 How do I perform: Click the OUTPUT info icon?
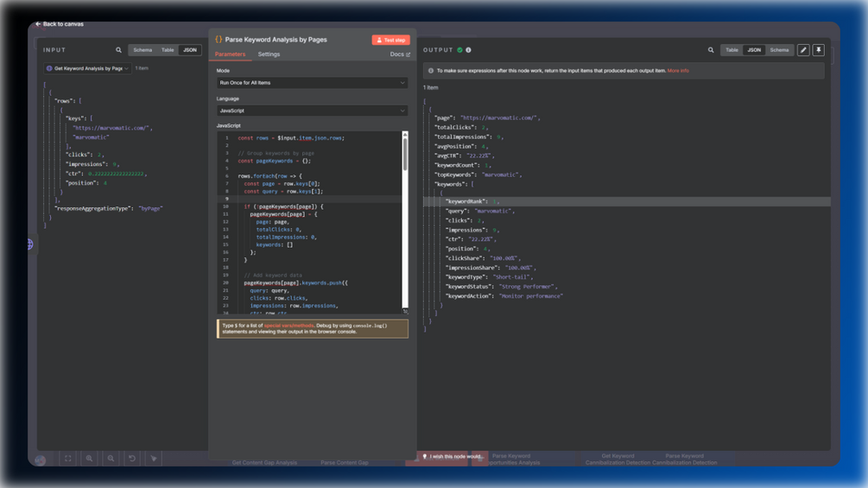click(468, 50)
